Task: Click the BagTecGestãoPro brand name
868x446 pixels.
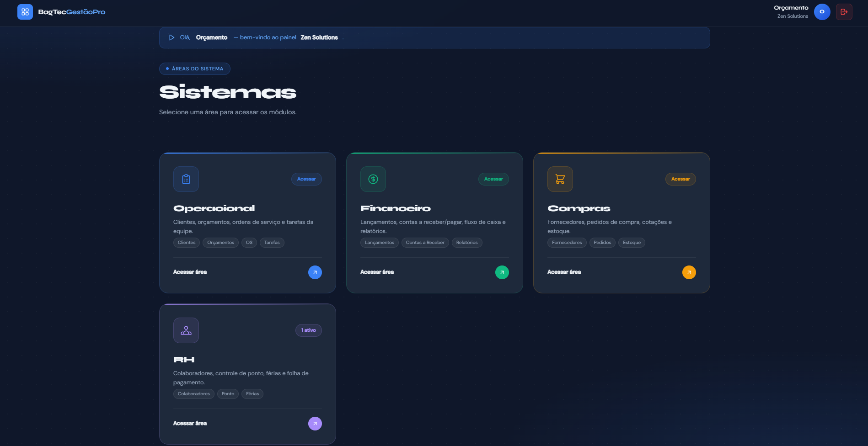Action: click(x=72, y=12)
